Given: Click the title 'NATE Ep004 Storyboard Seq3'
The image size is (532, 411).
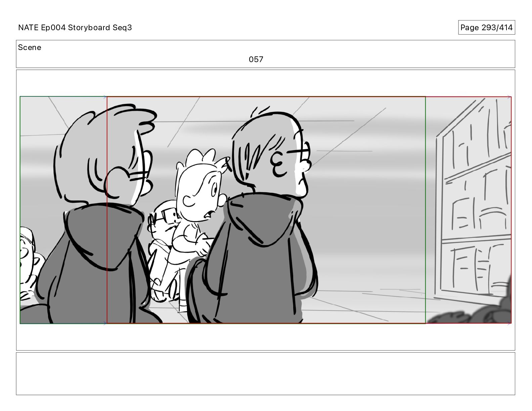Looking at the screenshot, I should click(75, 28).
